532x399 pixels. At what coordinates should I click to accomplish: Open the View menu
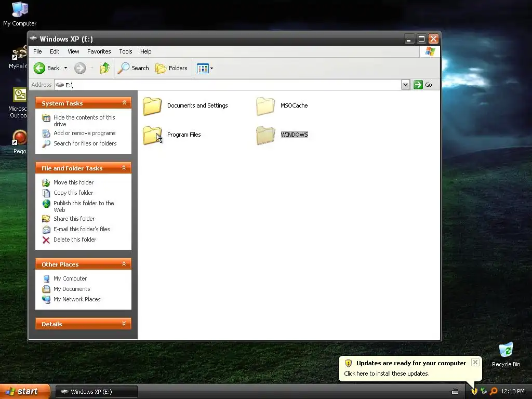click(x=73, y=51)
